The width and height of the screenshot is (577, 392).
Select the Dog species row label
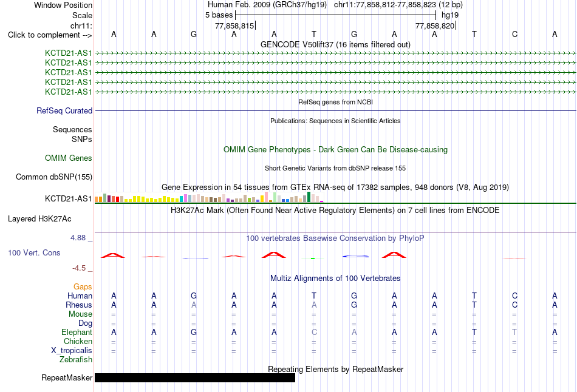pyautogui.click(x=85, y=323)
